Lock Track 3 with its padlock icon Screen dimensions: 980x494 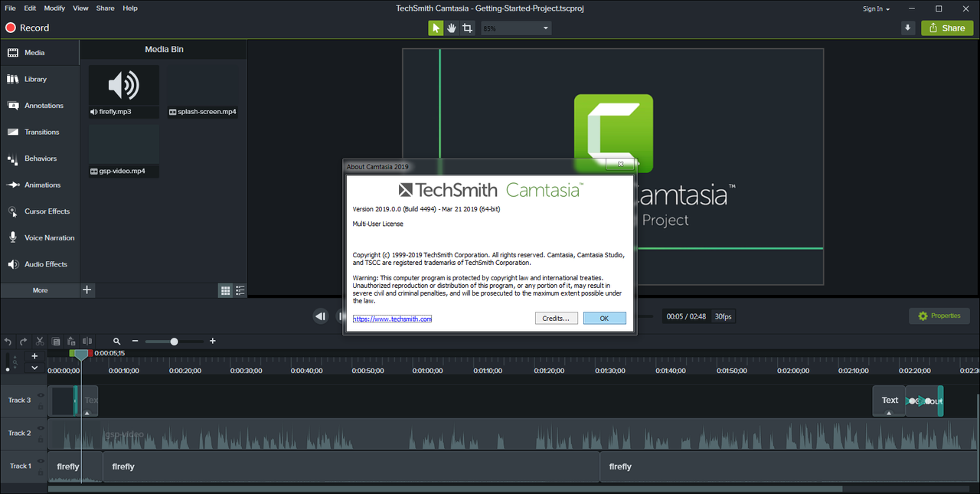click(41, 405)
